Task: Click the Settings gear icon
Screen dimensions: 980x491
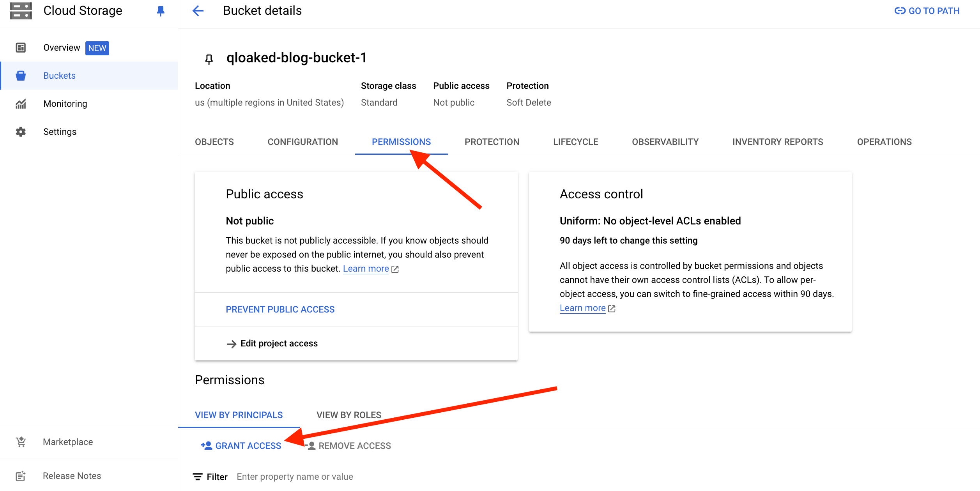Action: (x=21, y=132)
